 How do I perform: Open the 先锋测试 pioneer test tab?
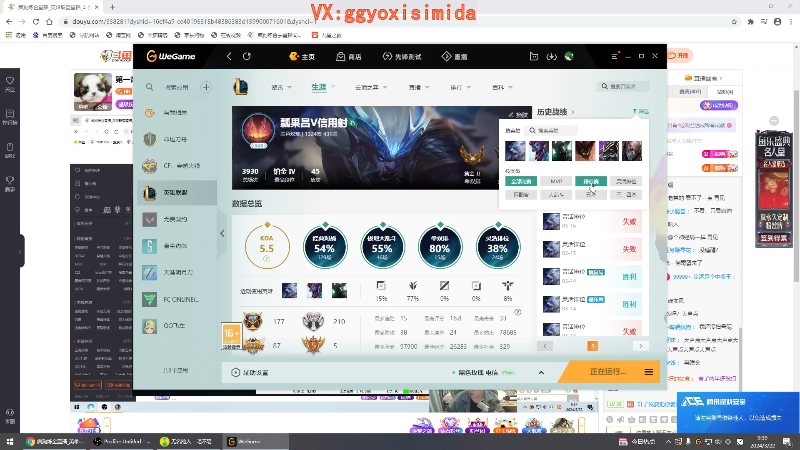coord(402,57)
